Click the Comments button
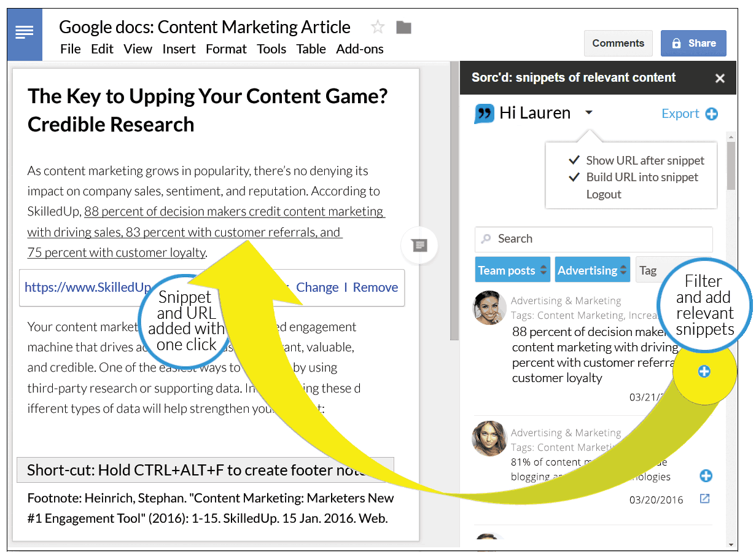 pos(618,44)
